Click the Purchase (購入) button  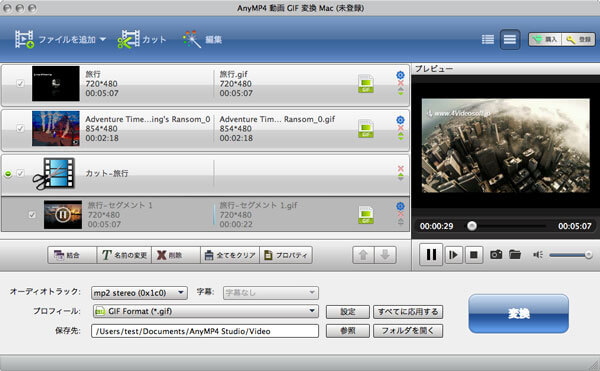click(x=545, y=39)
